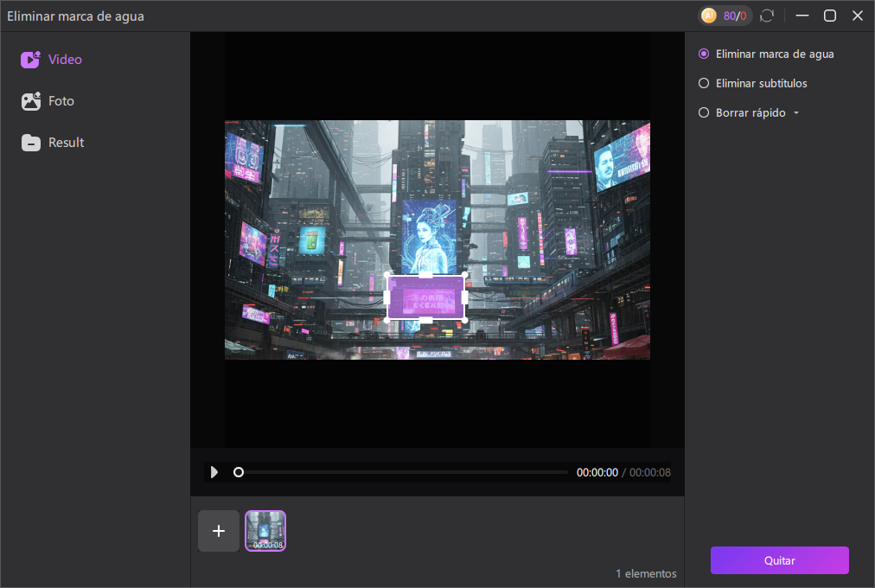This screenshot has width=875, height=588.
Task: Maximize the Eliminar marca de agua window
Action: [x=829, y=16]
